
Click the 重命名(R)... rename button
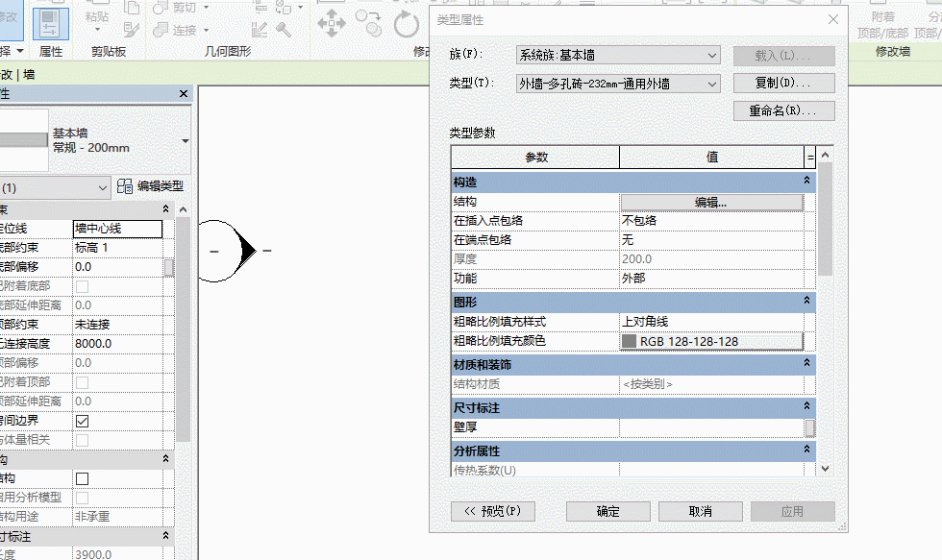pos(784,111)
